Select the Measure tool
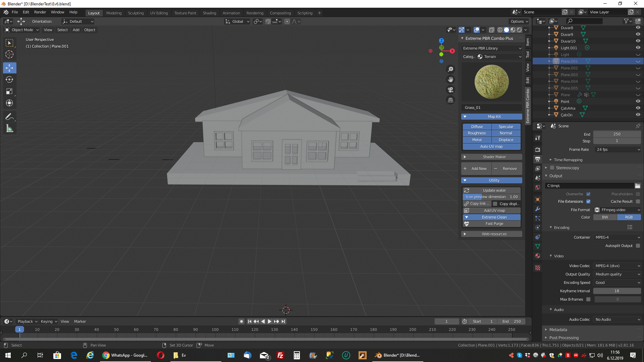Image resolution: width=644 pixels, height=362 pixels. point(9,129)
